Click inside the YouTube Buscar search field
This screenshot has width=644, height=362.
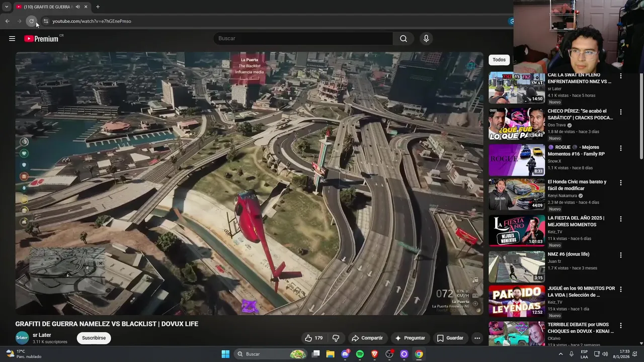tap(303, 39)
